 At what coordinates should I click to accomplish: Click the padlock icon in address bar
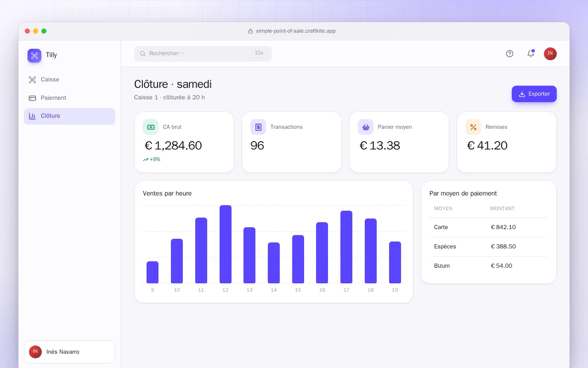250,31
